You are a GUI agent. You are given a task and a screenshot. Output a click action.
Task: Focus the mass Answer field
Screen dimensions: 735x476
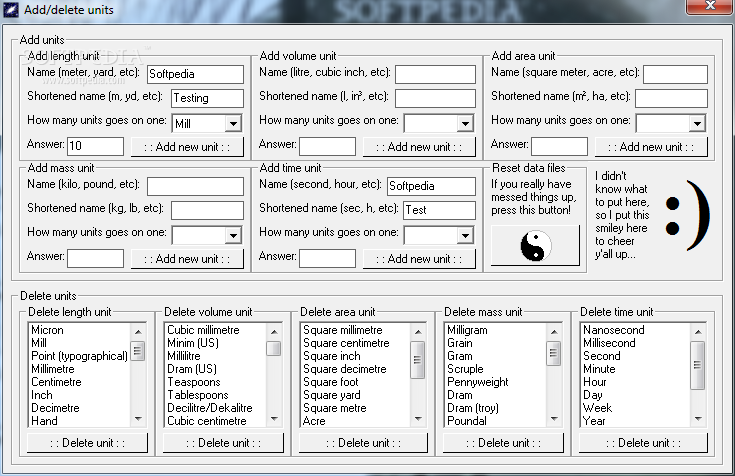[95, 258]
